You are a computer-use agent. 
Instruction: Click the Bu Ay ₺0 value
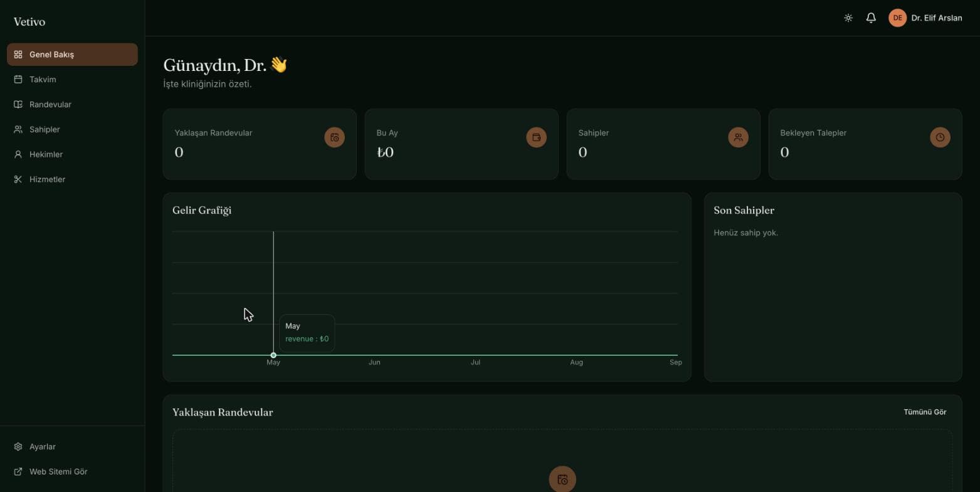click(x=385, y=152)
